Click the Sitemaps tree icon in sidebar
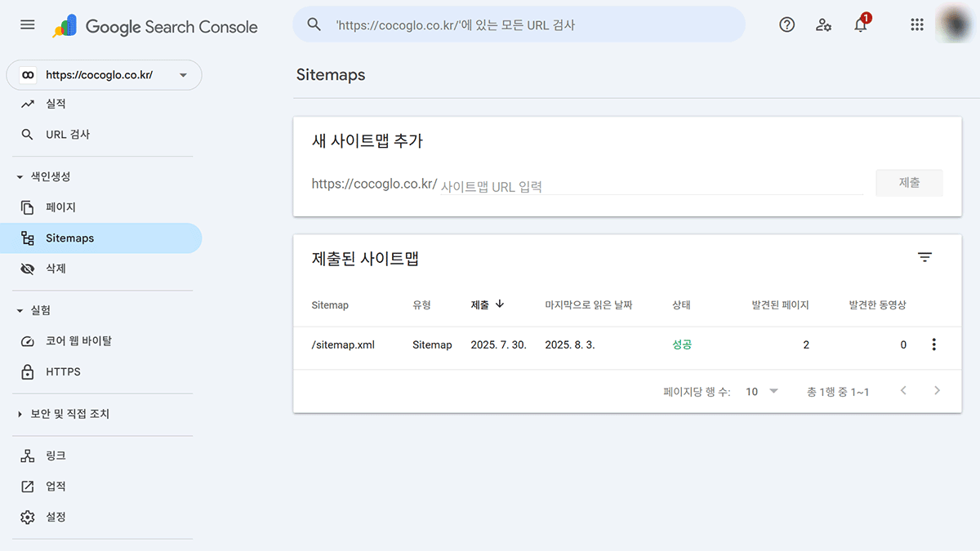This screenshot has width=980, height=551. pyautogui.click(x=28, y=238)
